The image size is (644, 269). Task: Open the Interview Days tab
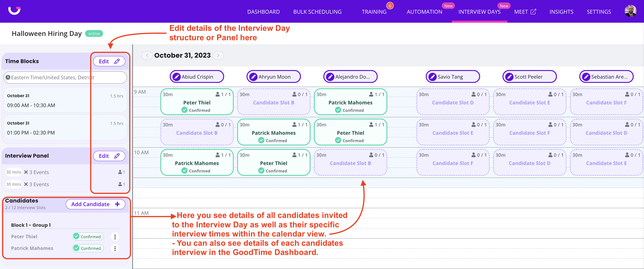(479, 12)
